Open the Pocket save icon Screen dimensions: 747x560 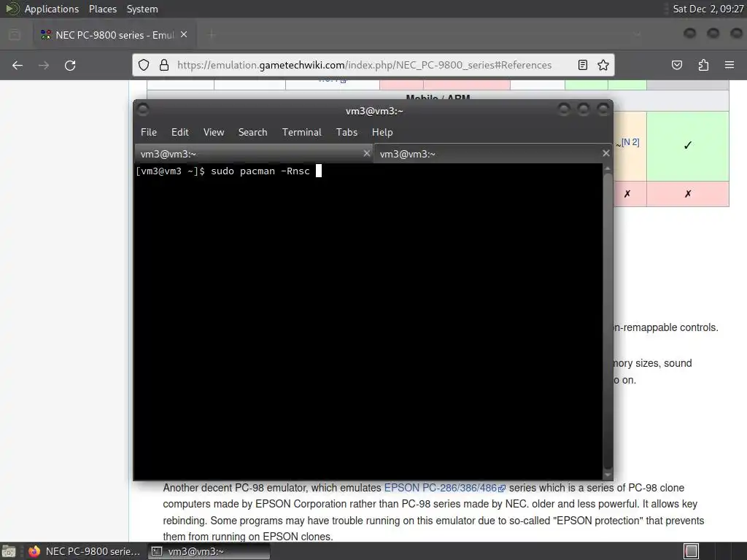click(677, 65)
